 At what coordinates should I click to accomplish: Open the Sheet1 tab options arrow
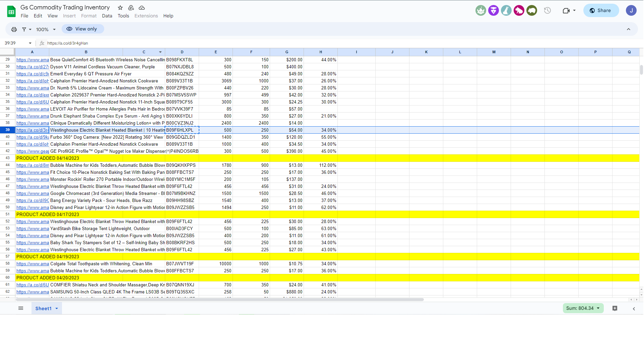[x=57, y=309]
